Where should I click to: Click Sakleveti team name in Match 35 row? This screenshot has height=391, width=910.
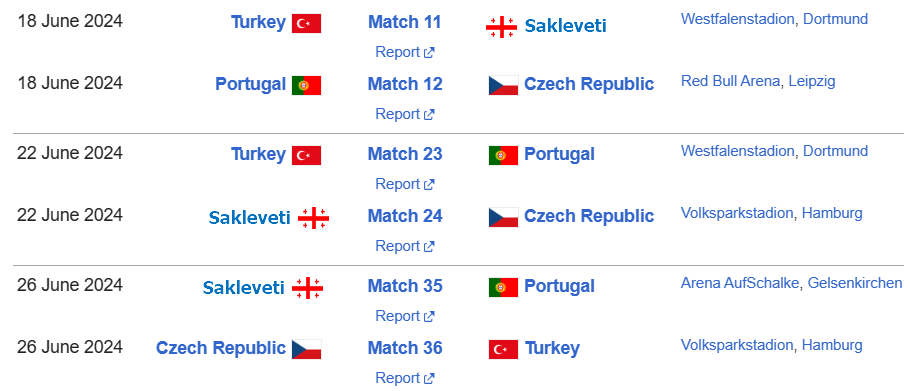243,288
